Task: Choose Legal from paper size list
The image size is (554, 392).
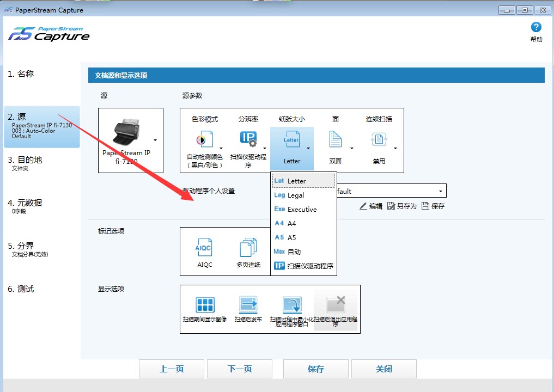Action: tap(303, 195)
